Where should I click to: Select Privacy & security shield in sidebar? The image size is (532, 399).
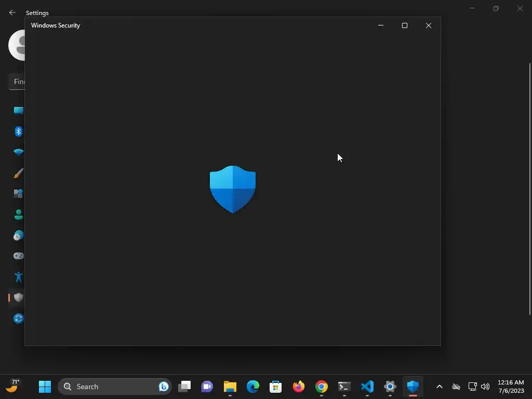pos(19,298)
